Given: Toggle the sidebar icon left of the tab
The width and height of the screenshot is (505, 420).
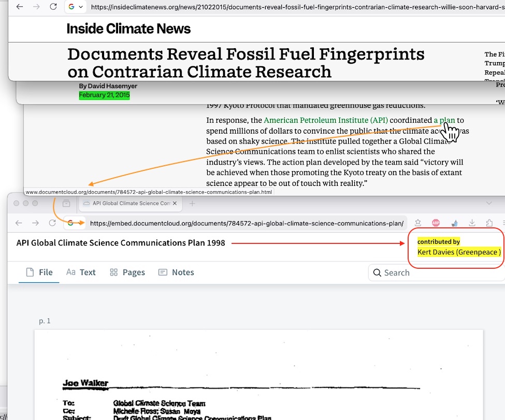Looking at the screenshot, I should 66,204.
